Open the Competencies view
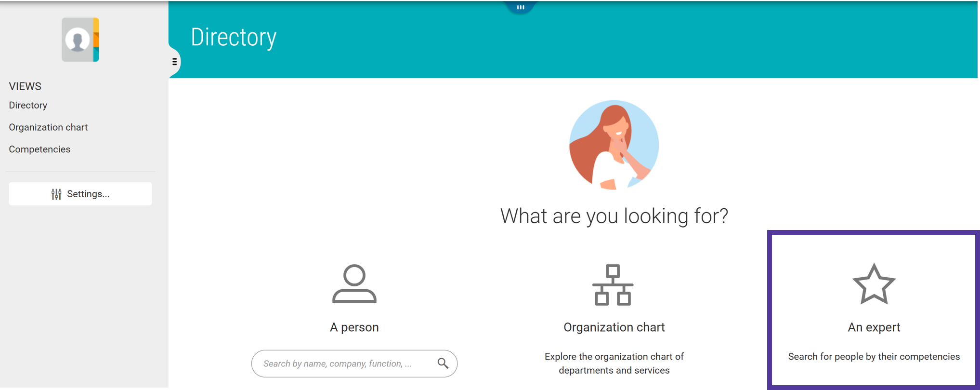 [x=39, y=149]
